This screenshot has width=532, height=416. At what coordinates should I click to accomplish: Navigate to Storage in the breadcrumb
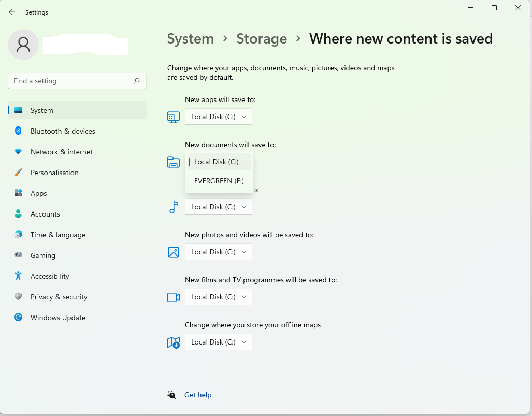click(262, 39)
